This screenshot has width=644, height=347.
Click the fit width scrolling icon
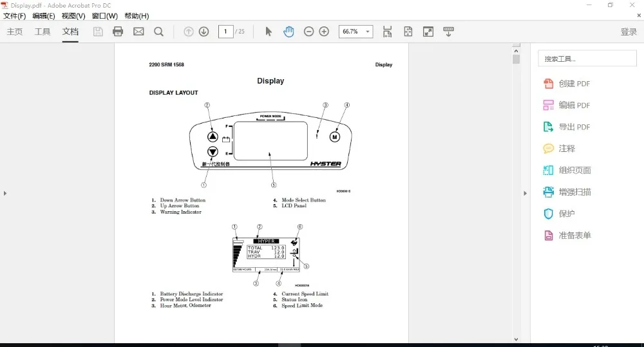[x=387, y=32]
